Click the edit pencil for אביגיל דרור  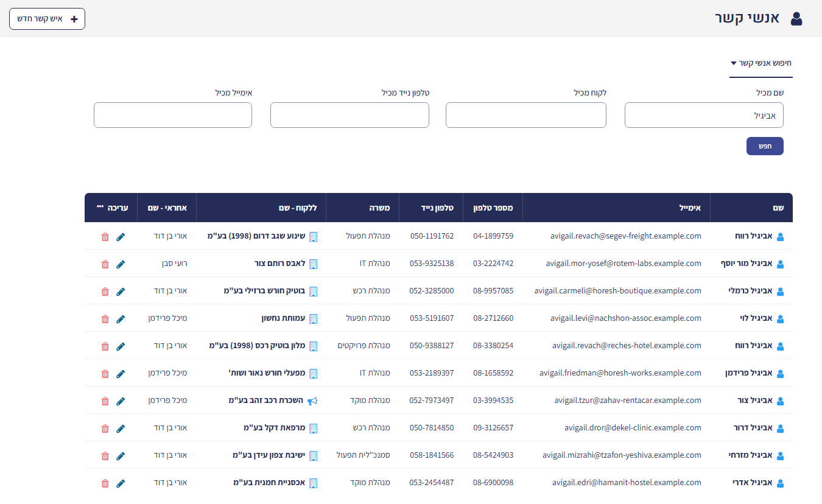point(121,429)
